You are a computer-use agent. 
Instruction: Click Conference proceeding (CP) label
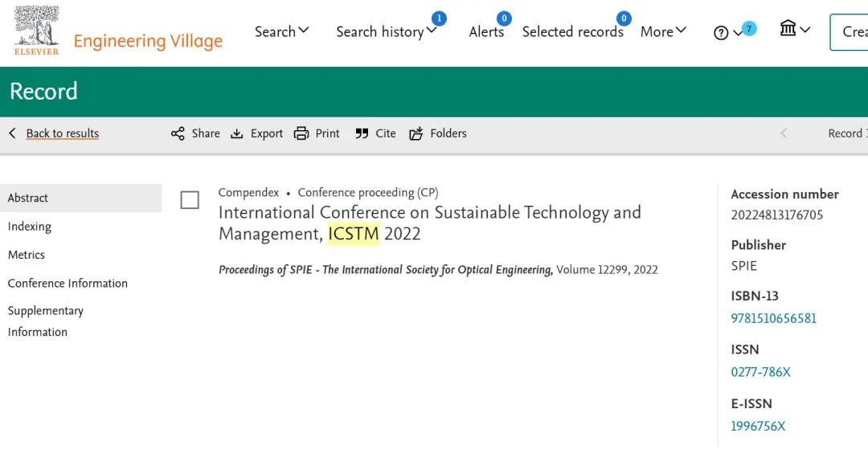click(x=368, y=193)
